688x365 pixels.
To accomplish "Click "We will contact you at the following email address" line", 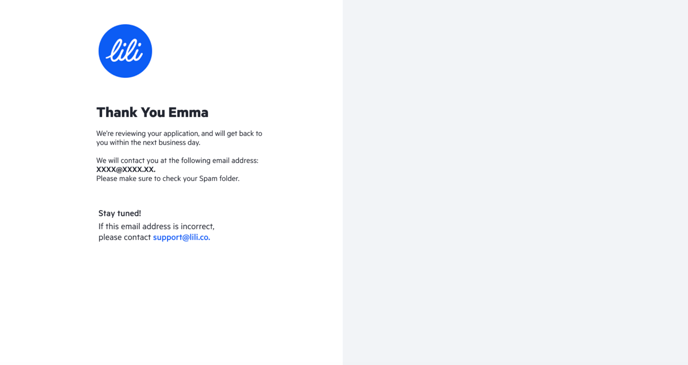I will click(177, 161).
